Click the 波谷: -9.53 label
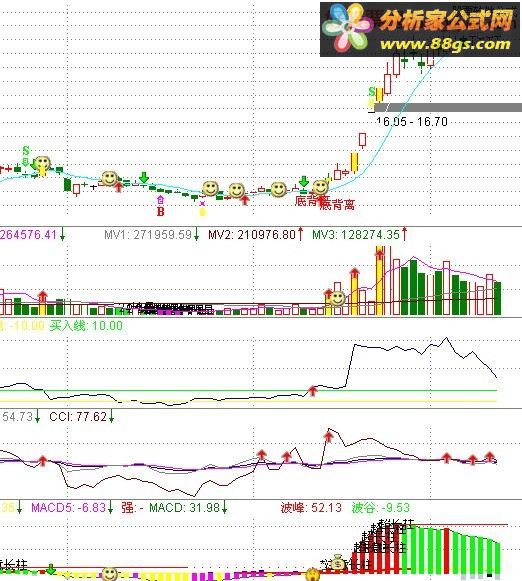 point(381,507)
